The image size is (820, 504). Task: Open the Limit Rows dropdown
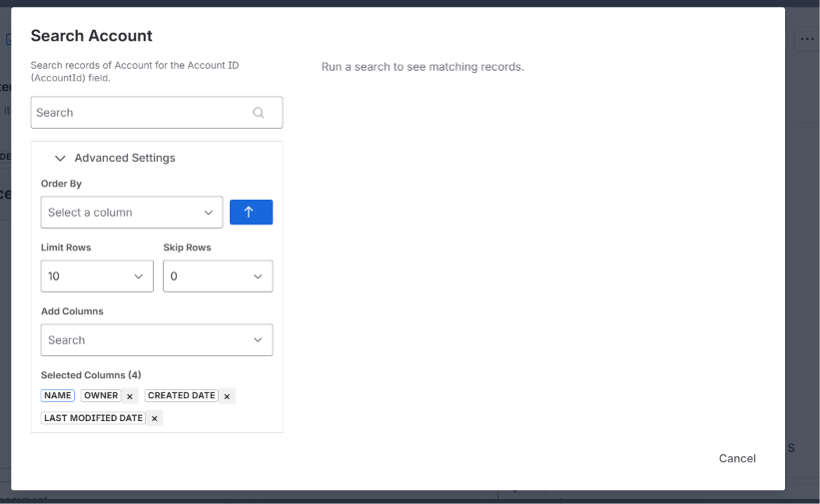click(97, 276)
